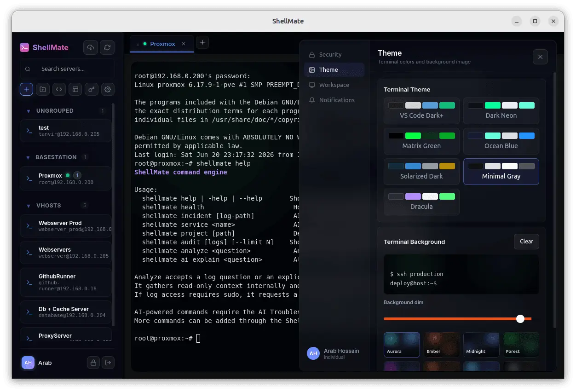Click the settings dialog vertical scrollbar

(554, 200)
